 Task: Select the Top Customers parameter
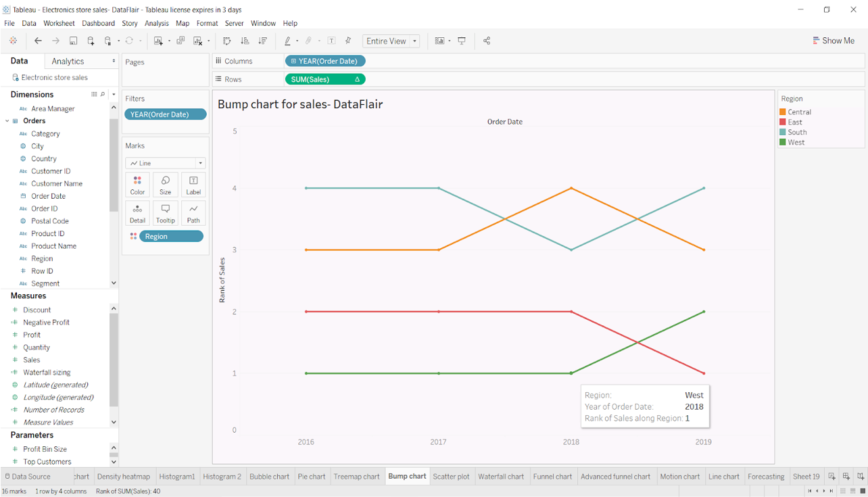pos(47,462)
